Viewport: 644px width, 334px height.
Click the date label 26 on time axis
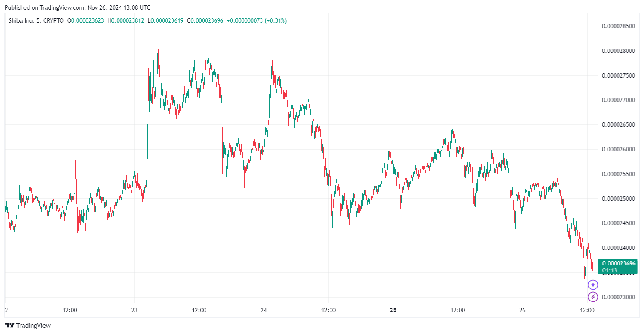tap(523, 311)
